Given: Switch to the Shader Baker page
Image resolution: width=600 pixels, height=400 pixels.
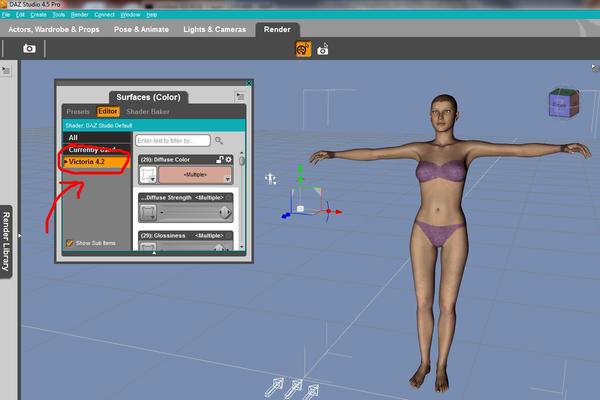Looking at the screenshot, I should point(148,111).
